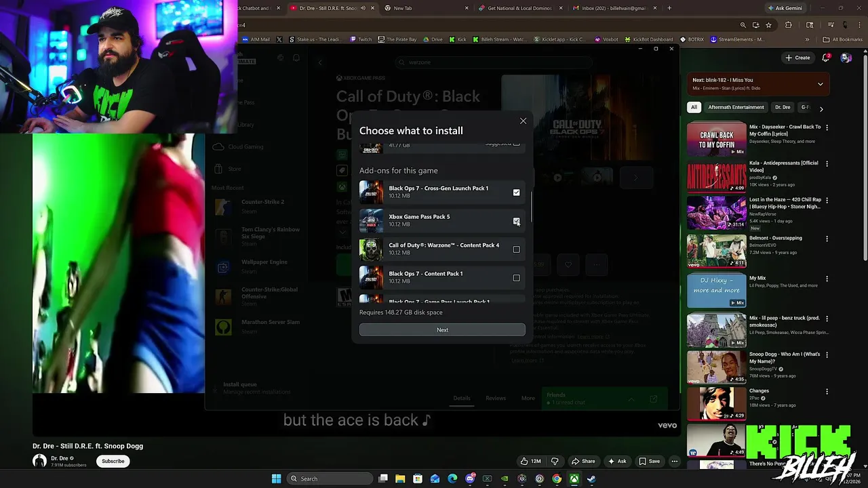Play the Crawl Back To My Coffin mix thumbnail
The image size is (868, 488).
click(x=717, y=139)
